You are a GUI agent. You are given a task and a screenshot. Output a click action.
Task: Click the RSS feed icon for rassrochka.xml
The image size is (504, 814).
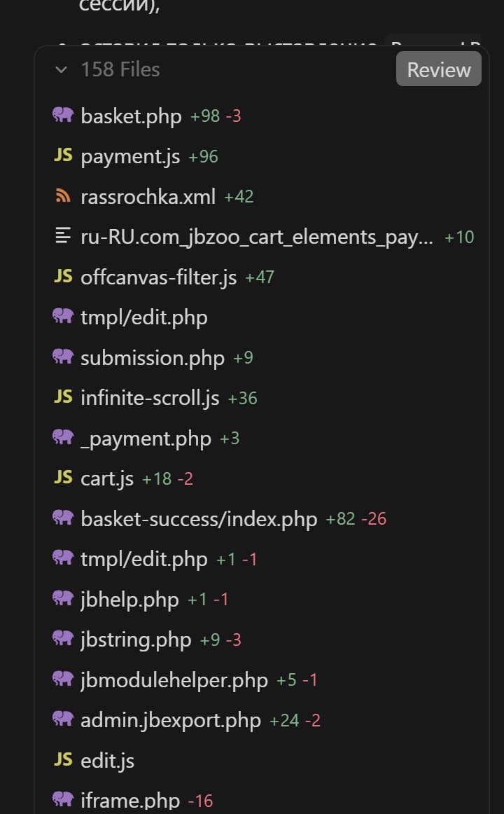click(x=63, y=196)
